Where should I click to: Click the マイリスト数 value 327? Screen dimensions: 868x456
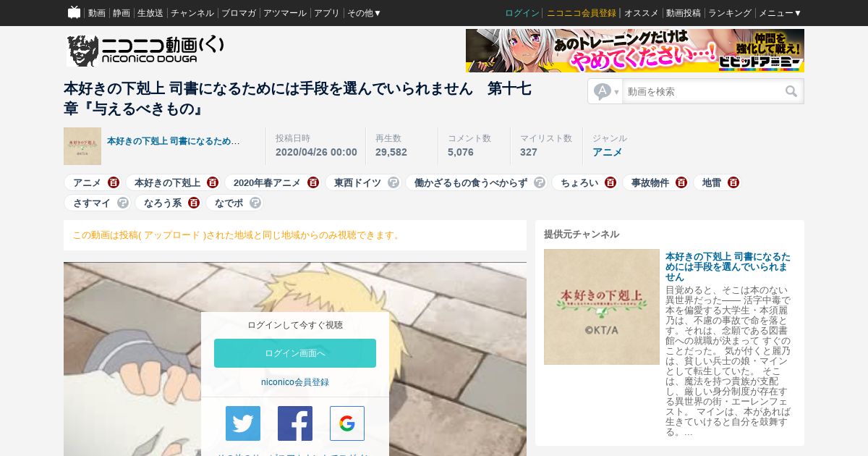(529, 152)
